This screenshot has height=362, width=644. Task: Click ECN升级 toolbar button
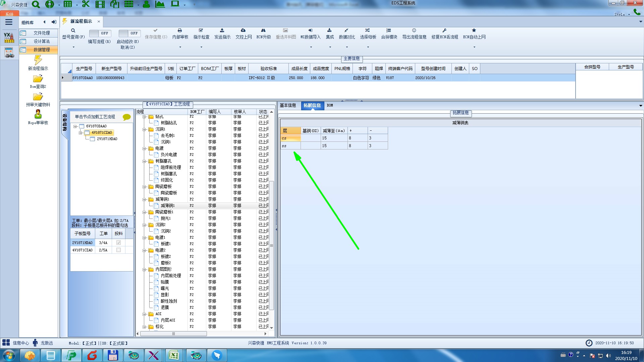pyautogui.click(x=264, y=34)
